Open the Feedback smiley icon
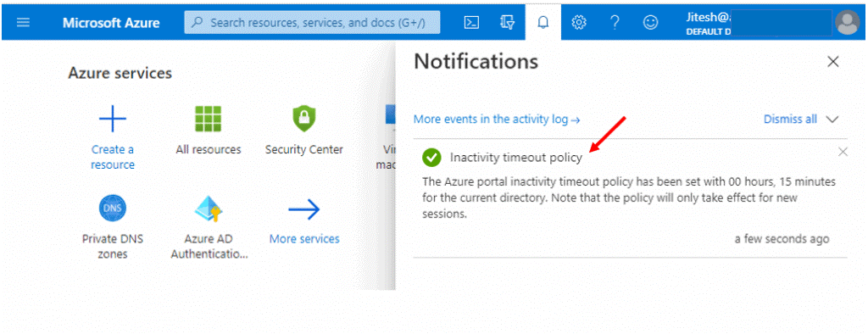This screenshot has height=334, width=868. [x=650, y=23]
